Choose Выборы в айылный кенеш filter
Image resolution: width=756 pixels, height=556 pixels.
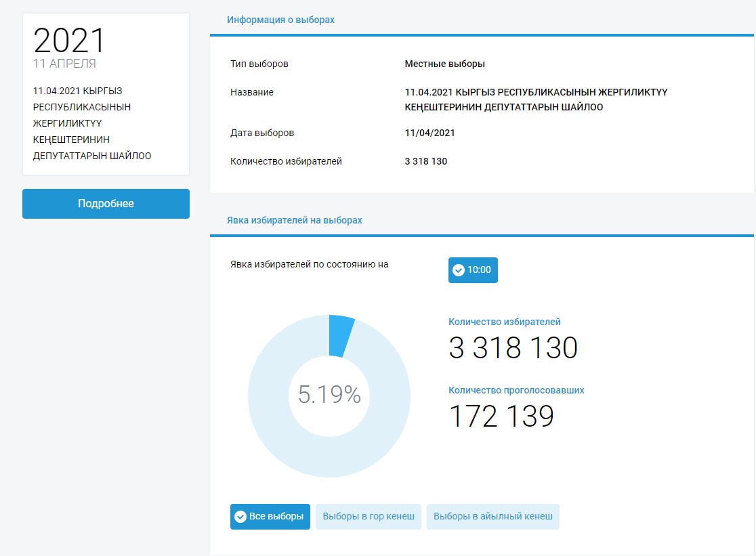(492, 517)
